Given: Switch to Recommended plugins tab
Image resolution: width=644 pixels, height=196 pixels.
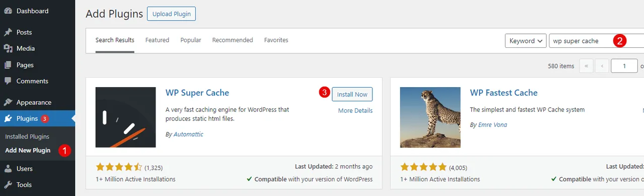Looking at the screenshot, I should coord(232,40).
